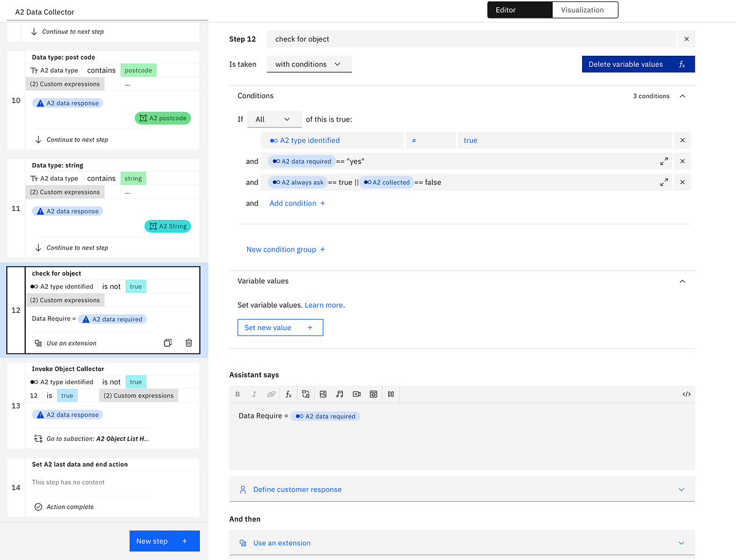Click Add condition link
This screenshot has width=736, height=560.
tap(297, 203)
